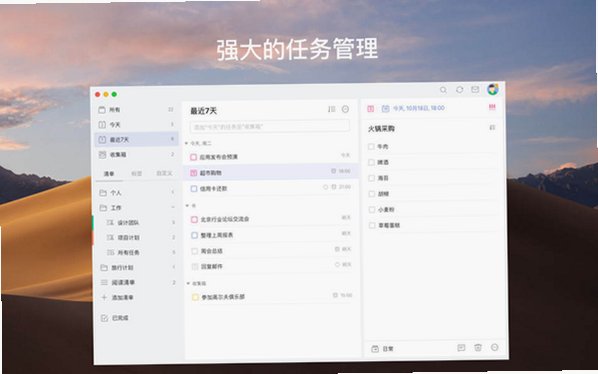Click the calendar icon before the due date
This screenshot has width=598, height=374.
click(x=386, y=109)
